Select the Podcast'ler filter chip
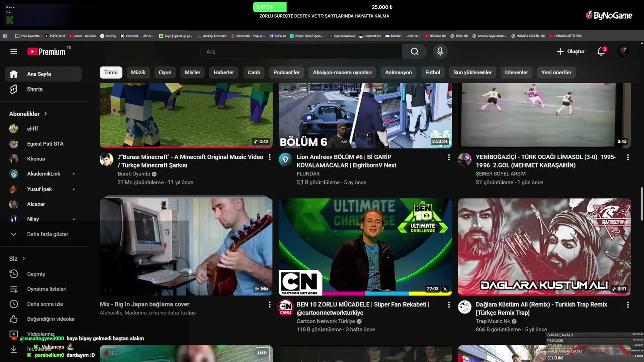Image resolution: width=644 pixels, height=362 pixels. pos(286,72)
